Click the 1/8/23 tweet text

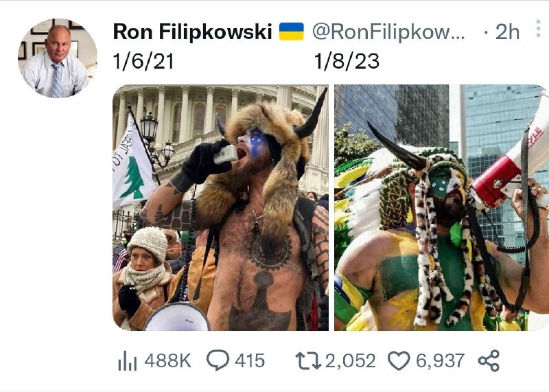click(x=347, y=62)
